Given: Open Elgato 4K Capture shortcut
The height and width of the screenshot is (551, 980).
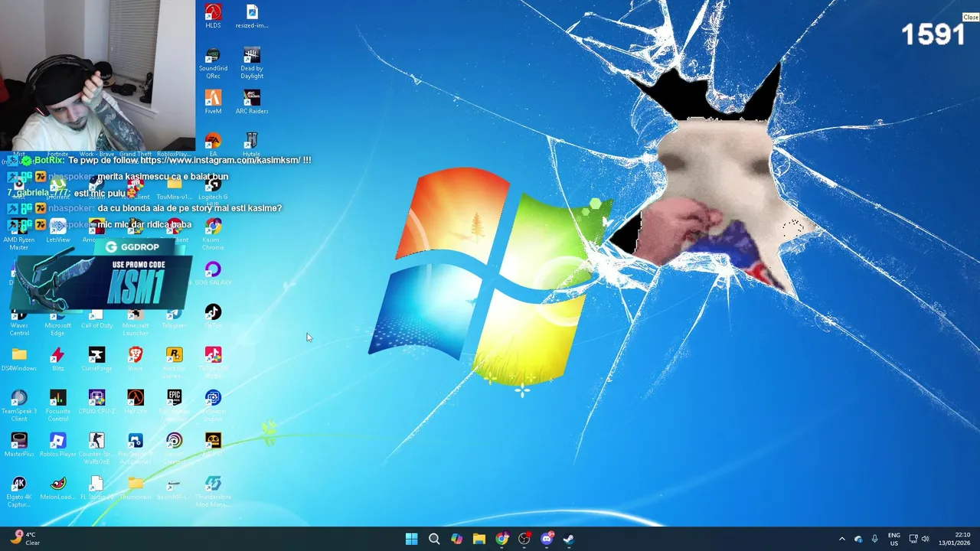Looking at the screenshot, I should point(19,489).
